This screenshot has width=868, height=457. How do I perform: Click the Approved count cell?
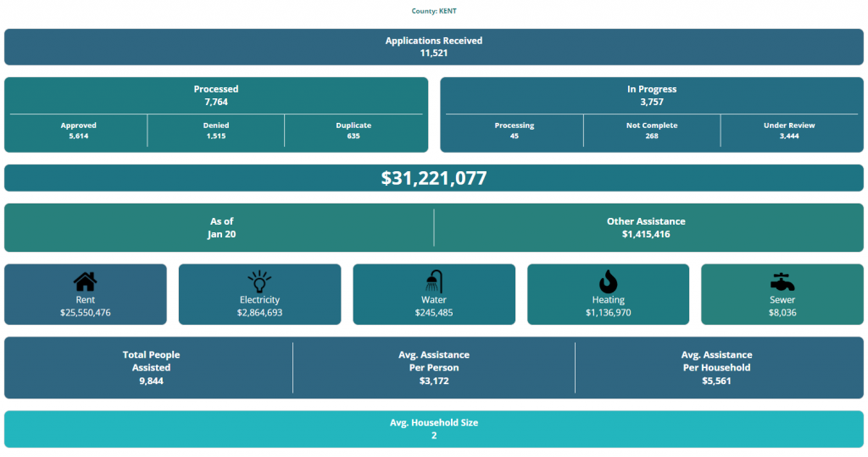pyautogui.click(x=79, y=131)
